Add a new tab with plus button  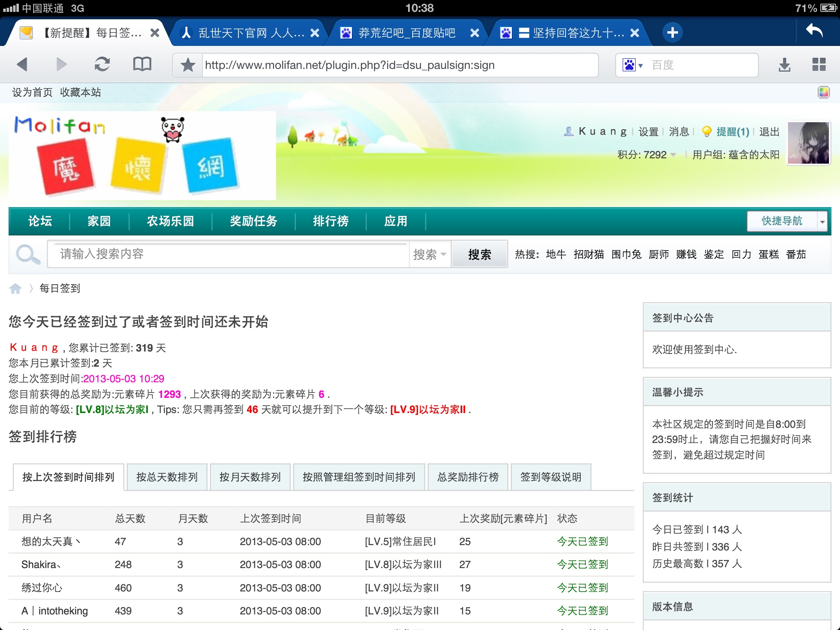click(672, 32)
